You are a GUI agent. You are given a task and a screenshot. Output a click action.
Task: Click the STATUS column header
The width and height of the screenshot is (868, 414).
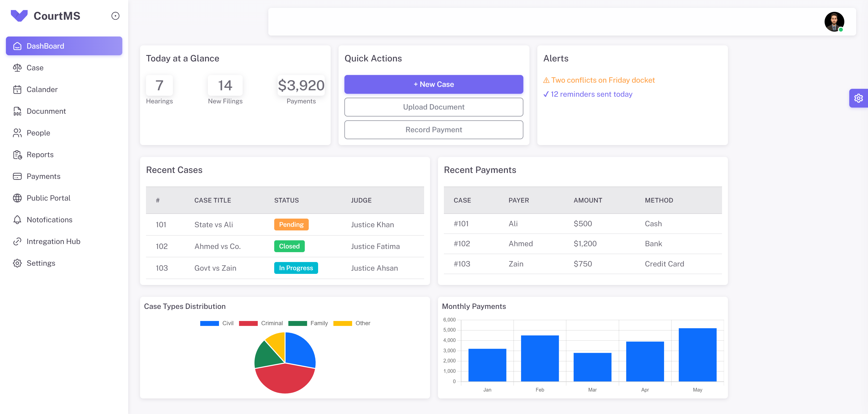click(x=286, y=200)
